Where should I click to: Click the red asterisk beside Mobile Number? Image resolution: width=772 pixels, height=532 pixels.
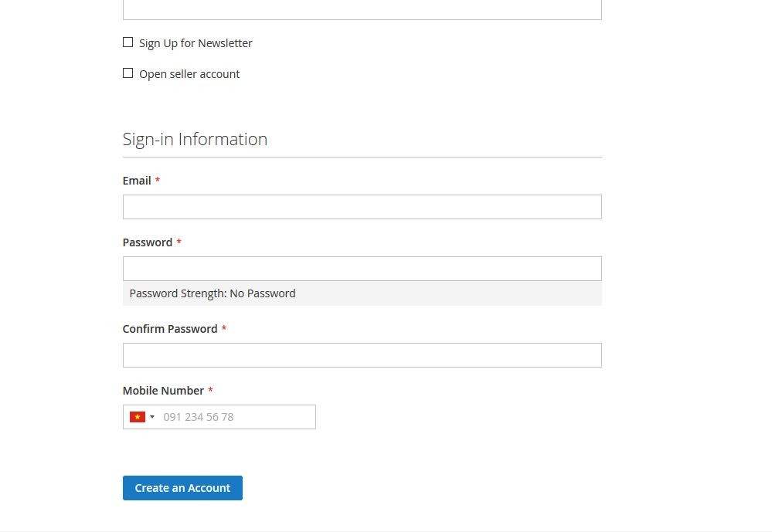click(x=210, y=390)
